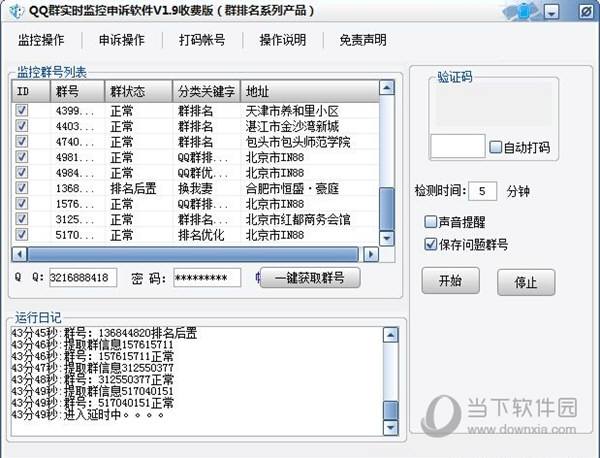Sort by the 群状态 column header
This screenshot has height=458, width=600.
point(139,91)
